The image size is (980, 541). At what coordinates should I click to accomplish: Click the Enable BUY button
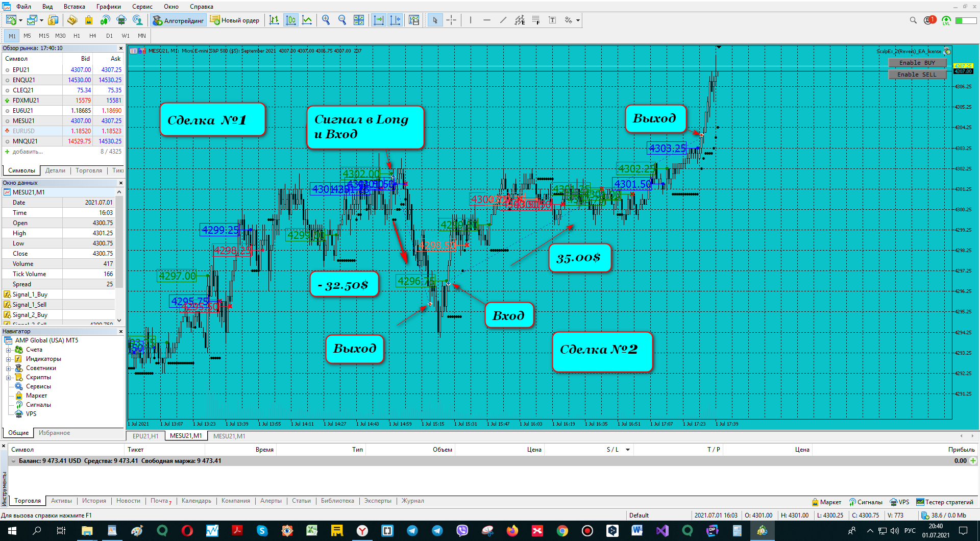click(917, 63)
